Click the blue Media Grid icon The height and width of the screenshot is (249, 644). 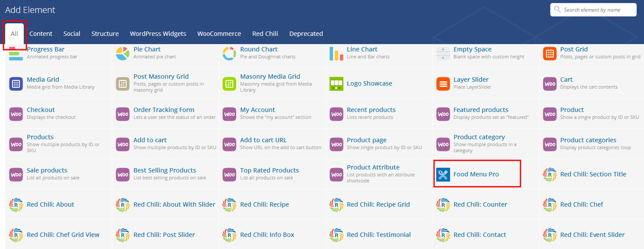tap(16, 84)
